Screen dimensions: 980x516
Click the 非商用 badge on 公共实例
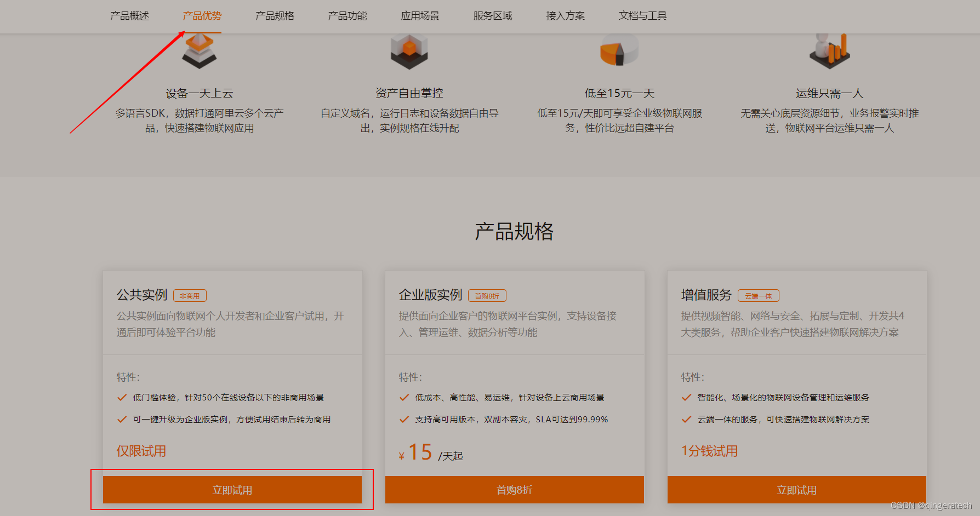pos(190,296)
